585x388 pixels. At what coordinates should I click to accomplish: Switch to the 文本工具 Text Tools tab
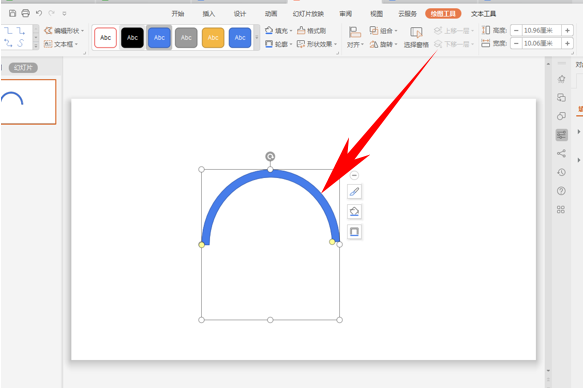pos(483,14)
